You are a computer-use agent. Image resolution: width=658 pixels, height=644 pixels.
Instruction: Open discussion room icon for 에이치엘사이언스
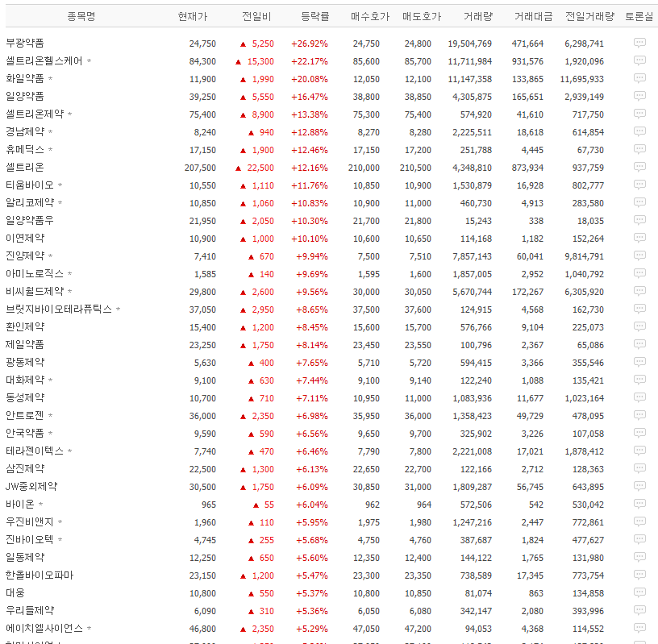(x=639, y=628)
